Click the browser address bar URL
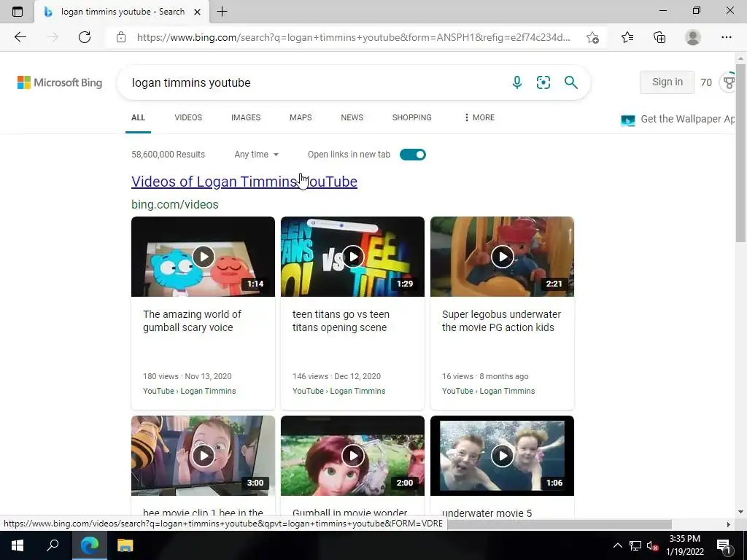The width and height of the screenshot is (747, 560). tap(354, 37)
